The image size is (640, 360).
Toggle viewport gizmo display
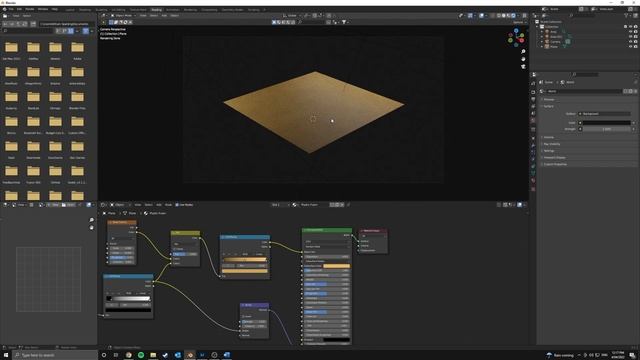click(x=470, y=16)
